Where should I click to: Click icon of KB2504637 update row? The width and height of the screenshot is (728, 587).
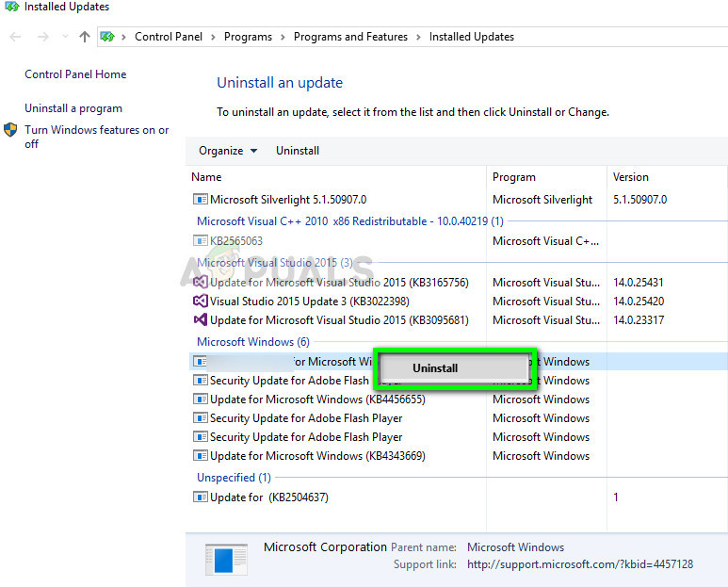point(200,497)
